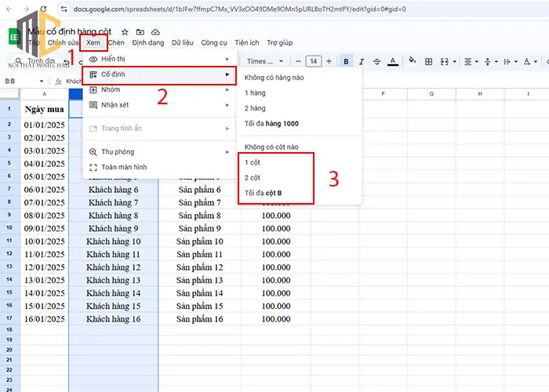
Task: Click the browser address bar URL
Action: pyautogui.click(x=239, y=9)
